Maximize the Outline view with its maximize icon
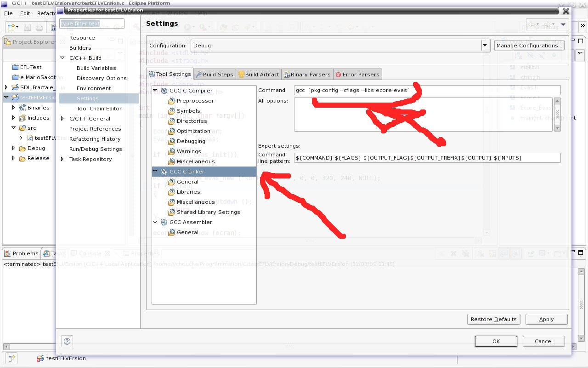 [580, 42]
